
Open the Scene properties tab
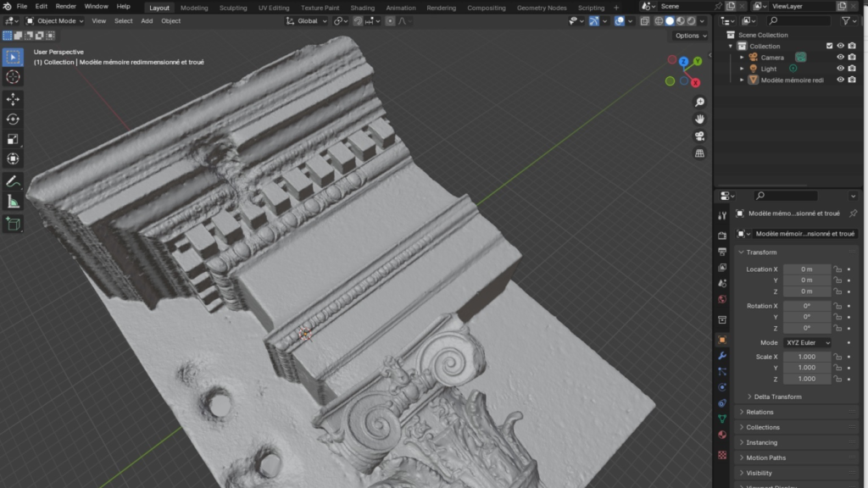(722, 283)
